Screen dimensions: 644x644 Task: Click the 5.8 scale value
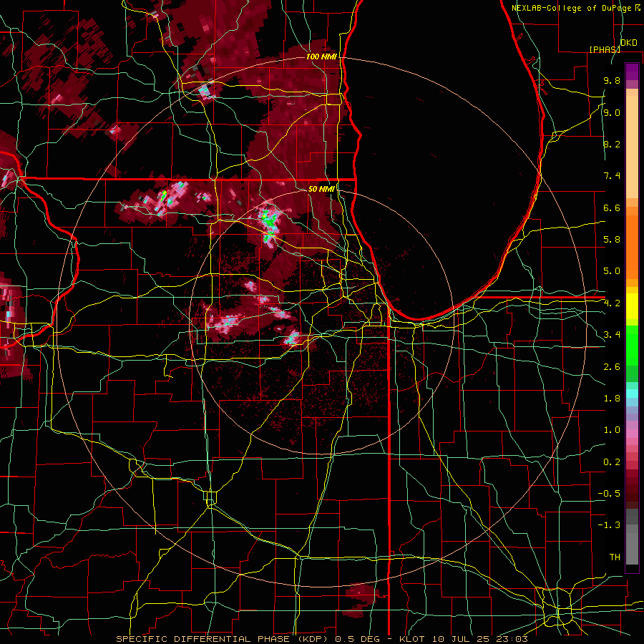coord(612,240)
